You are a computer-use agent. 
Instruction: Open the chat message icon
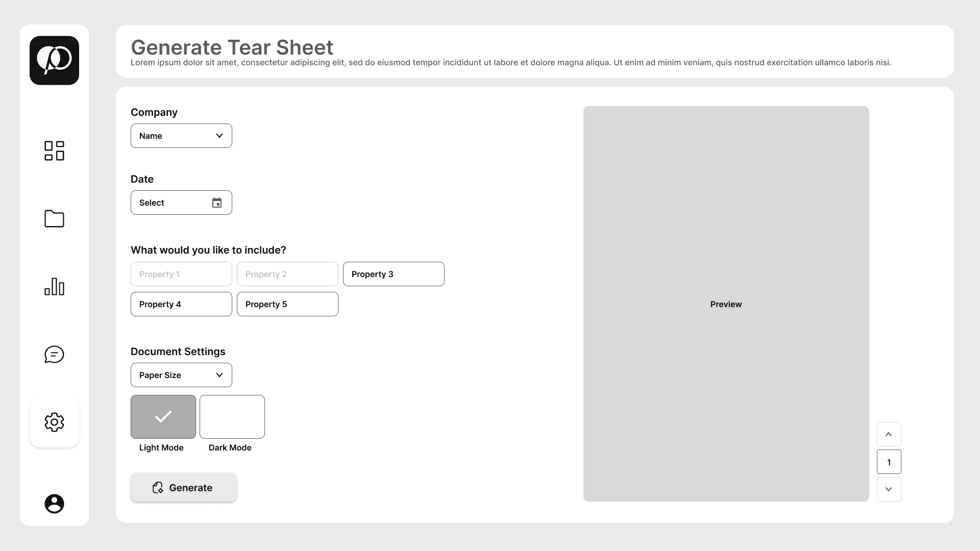coord(54,354)
